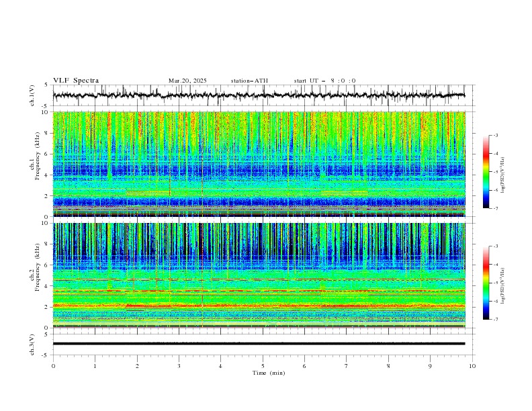
Task: Click the ch.1 "Frequency (kHz)" axis label
Action: [x=38, y=154]
